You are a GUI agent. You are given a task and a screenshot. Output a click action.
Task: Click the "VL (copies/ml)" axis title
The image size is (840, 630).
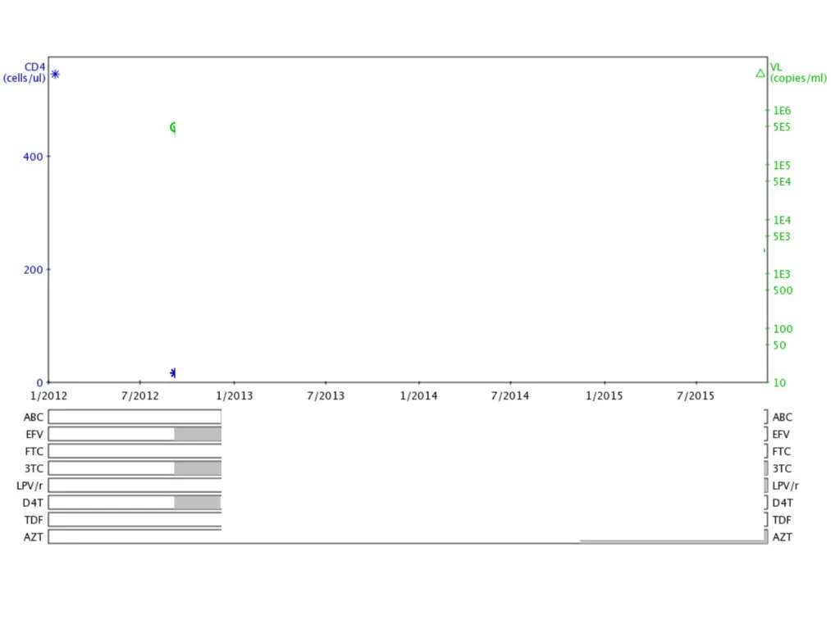(798, 72)
